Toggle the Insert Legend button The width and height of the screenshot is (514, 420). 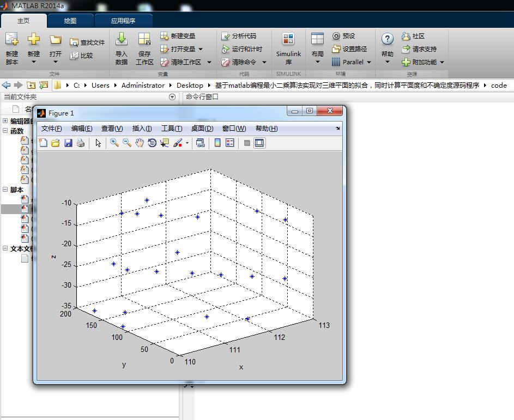[x=230, y=143]
